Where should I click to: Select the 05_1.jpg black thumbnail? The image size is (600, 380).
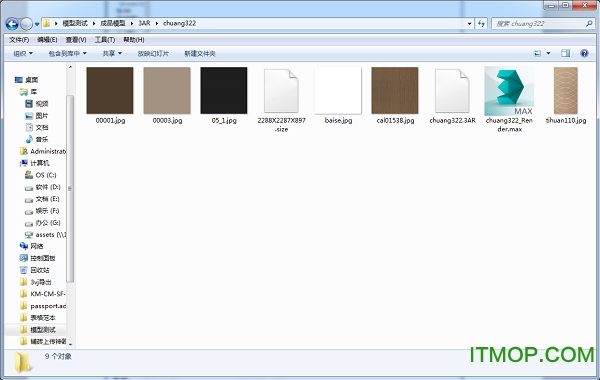(x=224, y=91)
